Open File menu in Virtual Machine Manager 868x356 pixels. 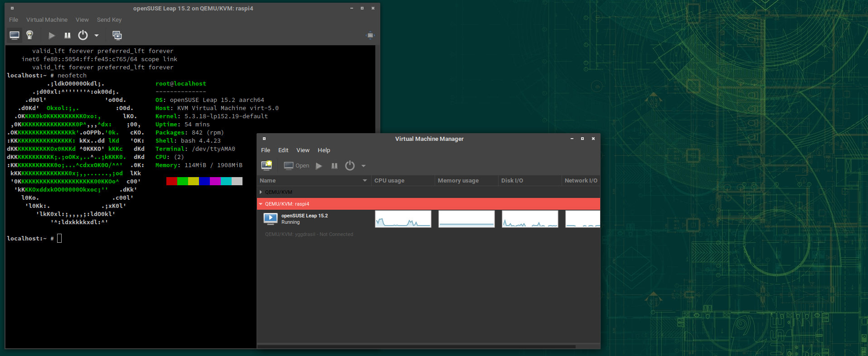coord(266,150)
